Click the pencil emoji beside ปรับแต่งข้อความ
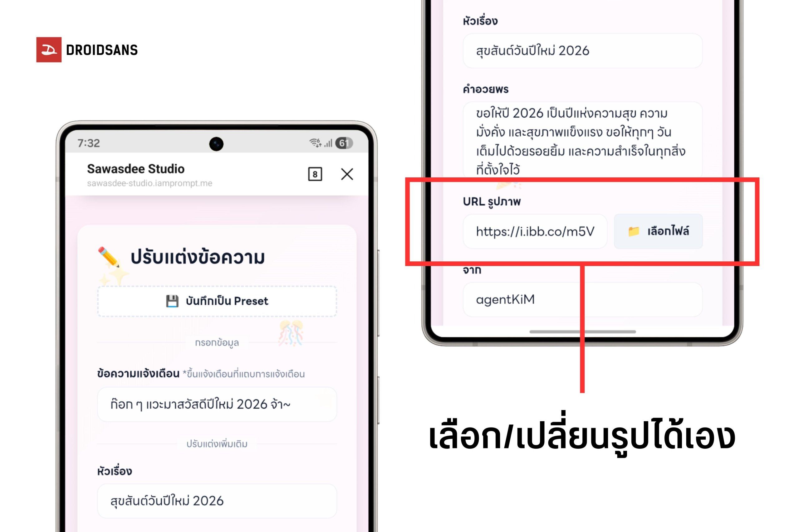The width and height of the screenshot is (799, 532). (x=108, y=257)
